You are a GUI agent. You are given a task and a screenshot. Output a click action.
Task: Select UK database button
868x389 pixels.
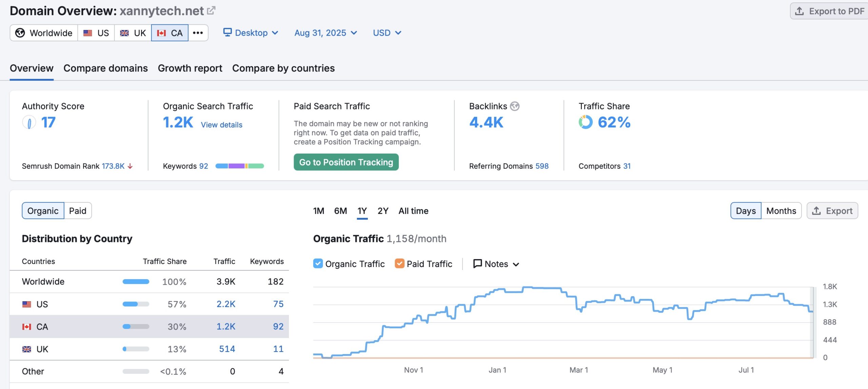133,33
